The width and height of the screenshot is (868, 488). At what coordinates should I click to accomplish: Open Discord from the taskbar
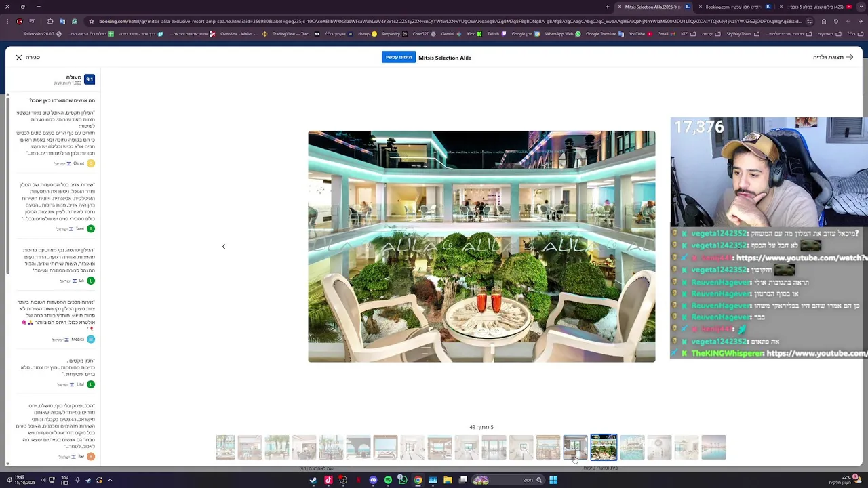pyautogui.click(x=373, y=480)
